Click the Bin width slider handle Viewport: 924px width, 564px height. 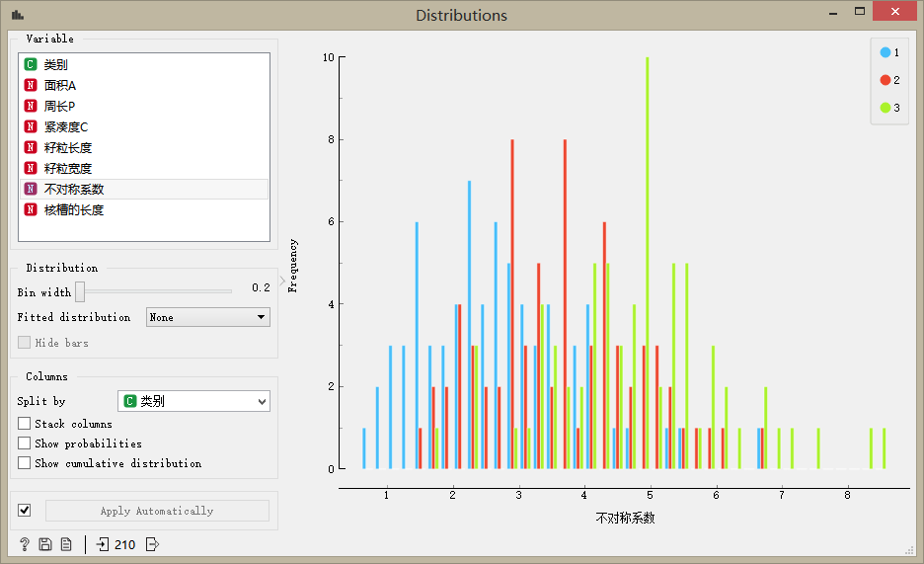[80, 291]
